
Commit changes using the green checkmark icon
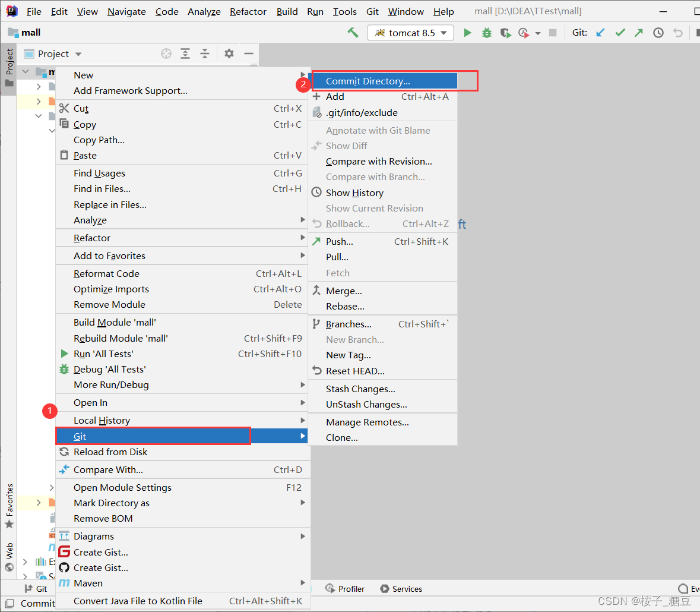(x=620, y=33)
